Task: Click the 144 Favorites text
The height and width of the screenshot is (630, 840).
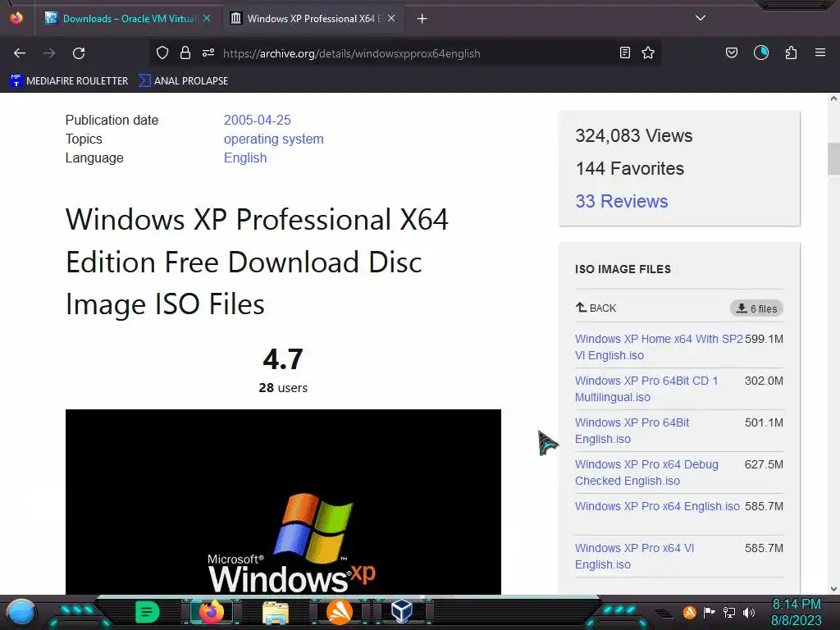Action: tap(629, 169)
